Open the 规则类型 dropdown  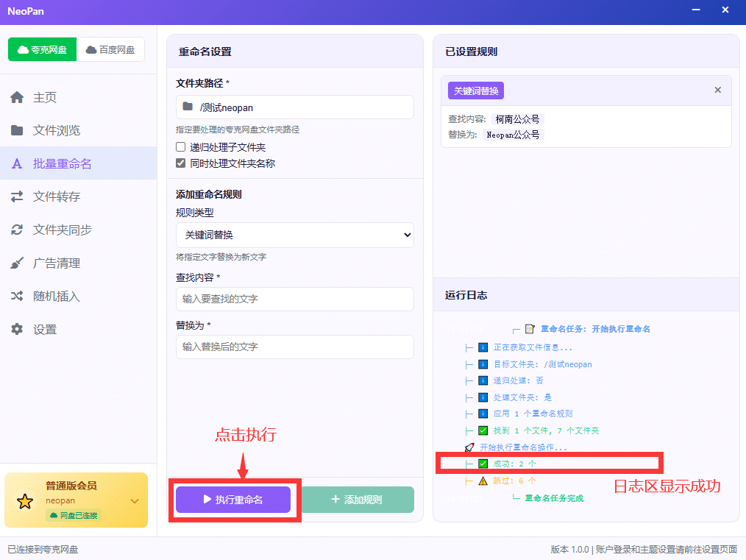pos(294,235)
